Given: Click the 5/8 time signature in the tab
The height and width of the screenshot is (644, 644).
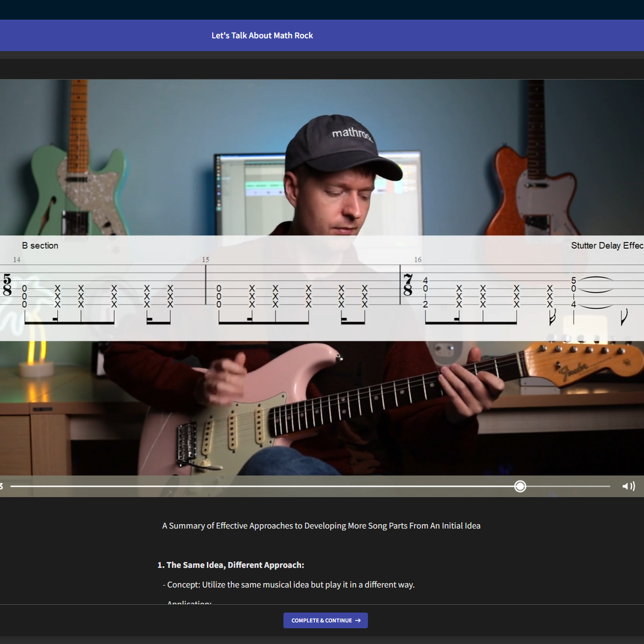Looking at the screenshot, I should point(7,285).
